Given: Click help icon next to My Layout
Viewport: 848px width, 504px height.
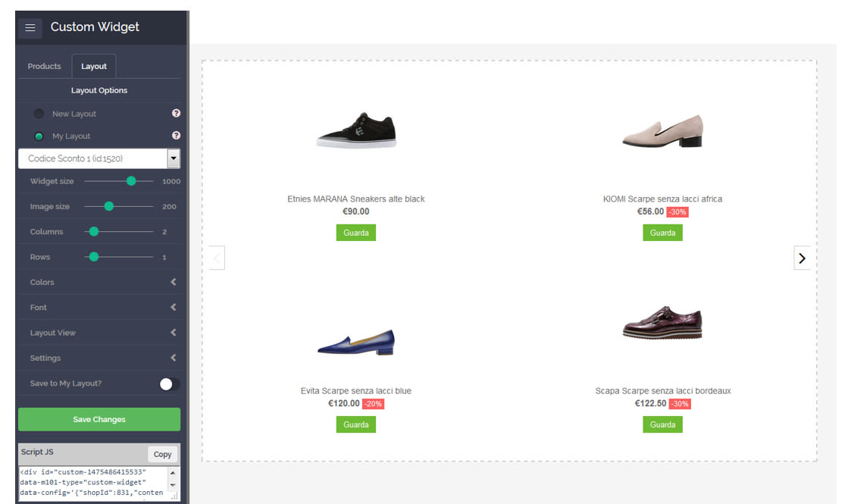Looking at the screenshot, I should (x=176, y=136).
